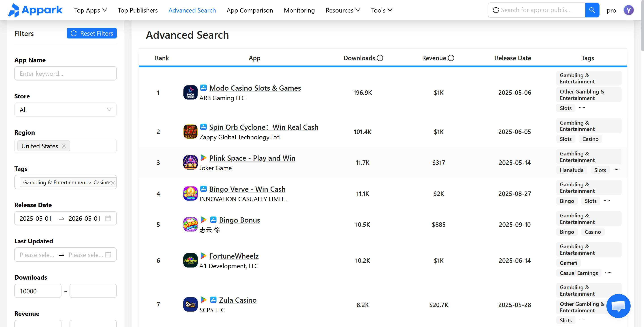This screenshot has width=644, height=327.
Task: Click App Store icon beside Bingo Bonus
Action: click(213, 219)
